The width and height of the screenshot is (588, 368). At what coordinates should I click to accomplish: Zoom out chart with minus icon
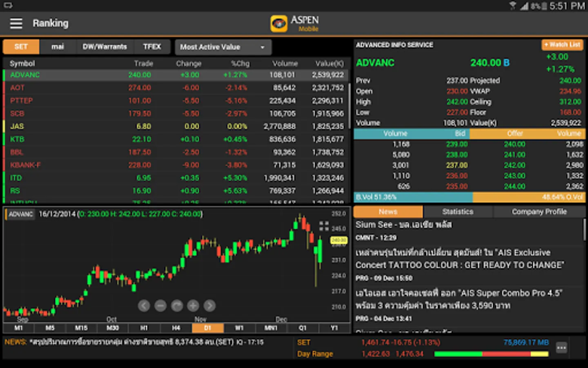(x=160, y=305)
